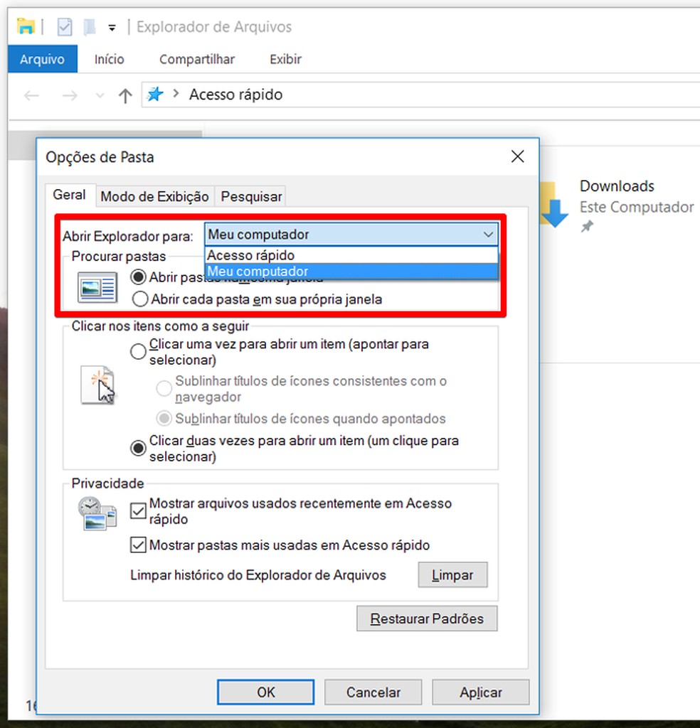Click the pin icon under Downloads
The width and height of the screenshot is (700, 728).
tap(587, 227)
